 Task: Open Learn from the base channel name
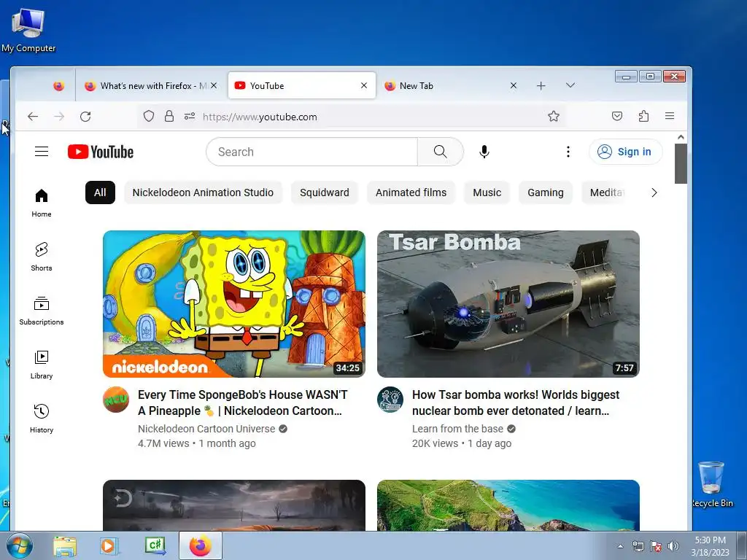click(457, 429)
